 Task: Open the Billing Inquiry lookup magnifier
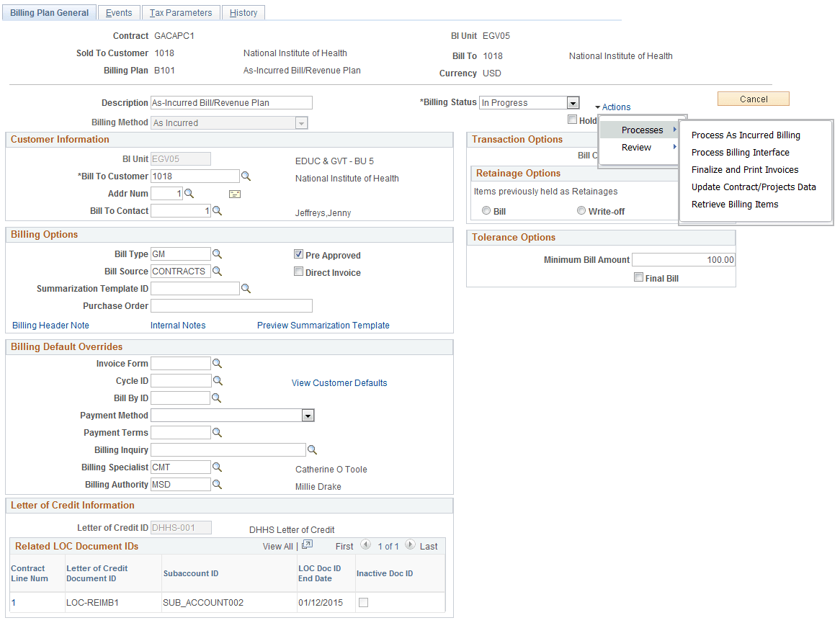tap(312, 449)
